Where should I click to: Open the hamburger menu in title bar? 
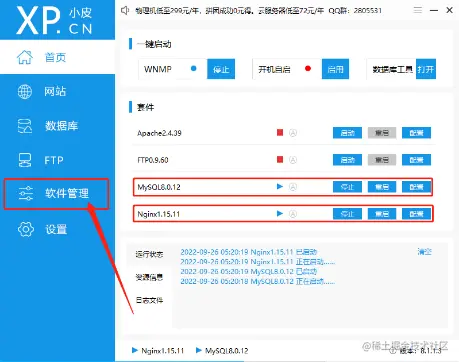418,10
